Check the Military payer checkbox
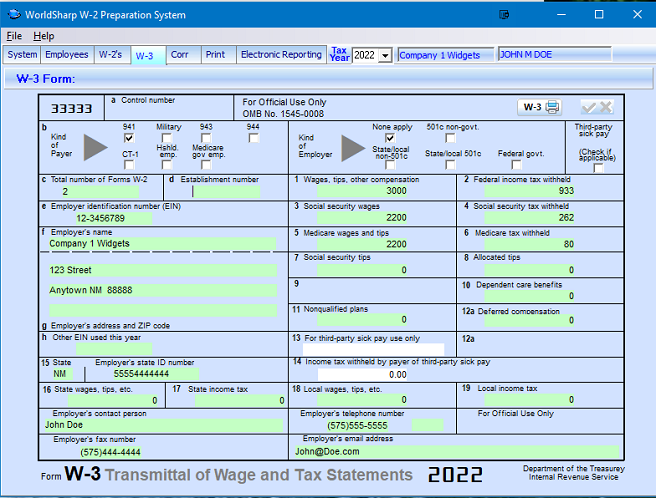This screenshot has width=656, height=498. (x=169, y=138)
